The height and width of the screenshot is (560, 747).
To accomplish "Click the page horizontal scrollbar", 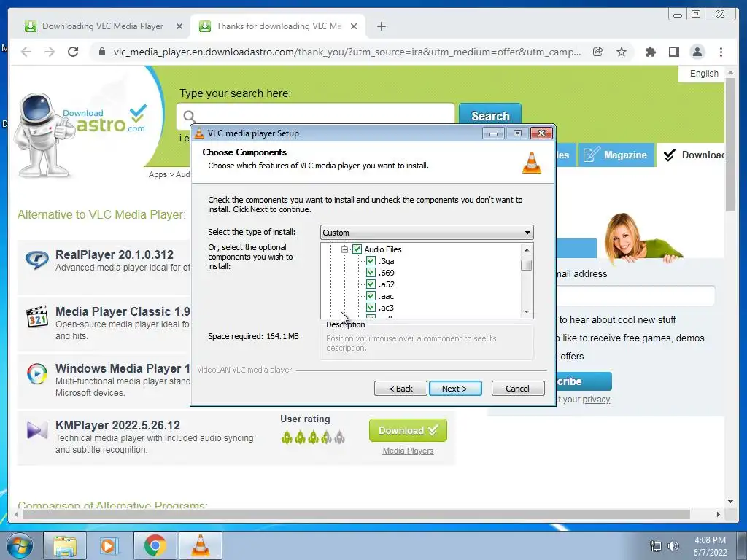I will pyautogui.click(x=356, y=514).
